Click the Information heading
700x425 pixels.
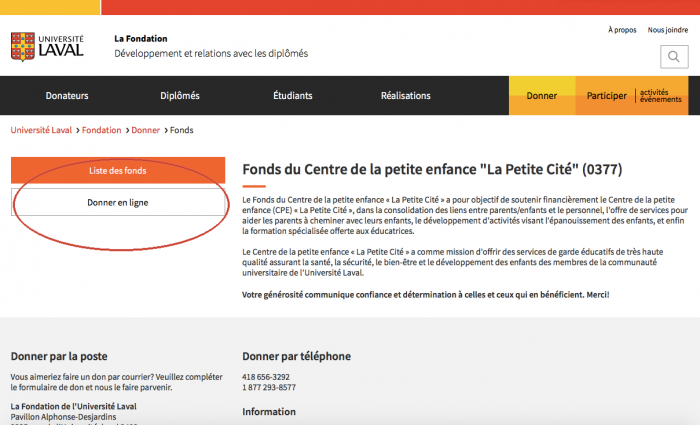[269, 412]
